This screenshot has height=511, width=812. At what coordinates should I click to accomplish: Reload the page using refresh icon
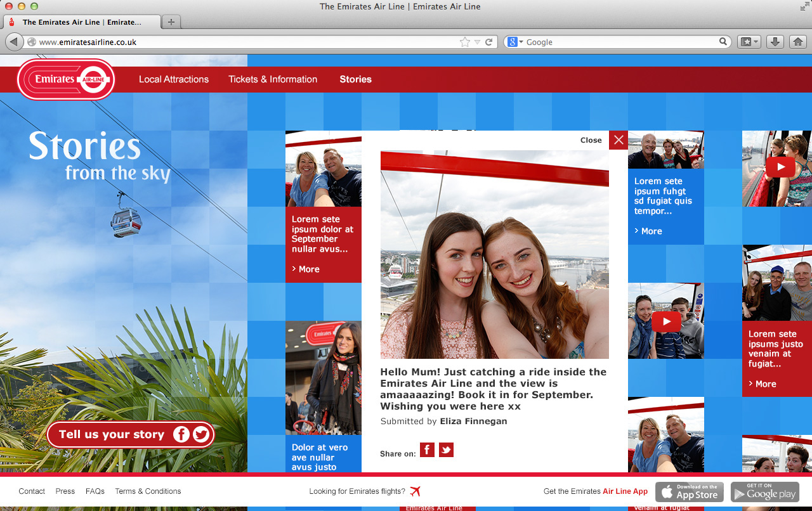coord(489,42)
